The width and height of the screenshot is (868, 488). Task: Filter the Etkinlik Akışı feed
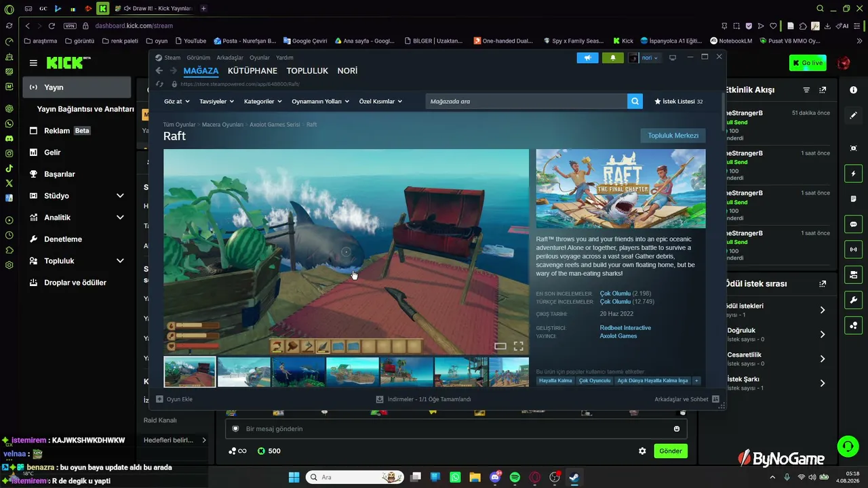[x=806, y=90]
